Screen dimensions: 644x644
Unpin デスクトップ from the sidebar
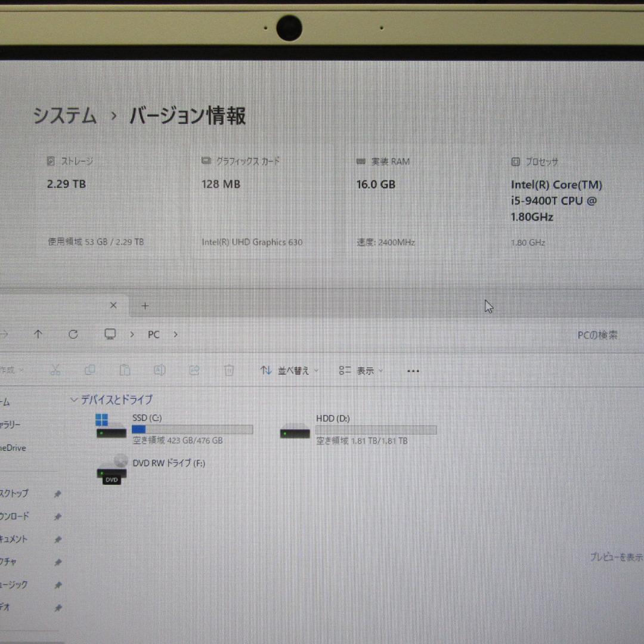tap(58, 494)
